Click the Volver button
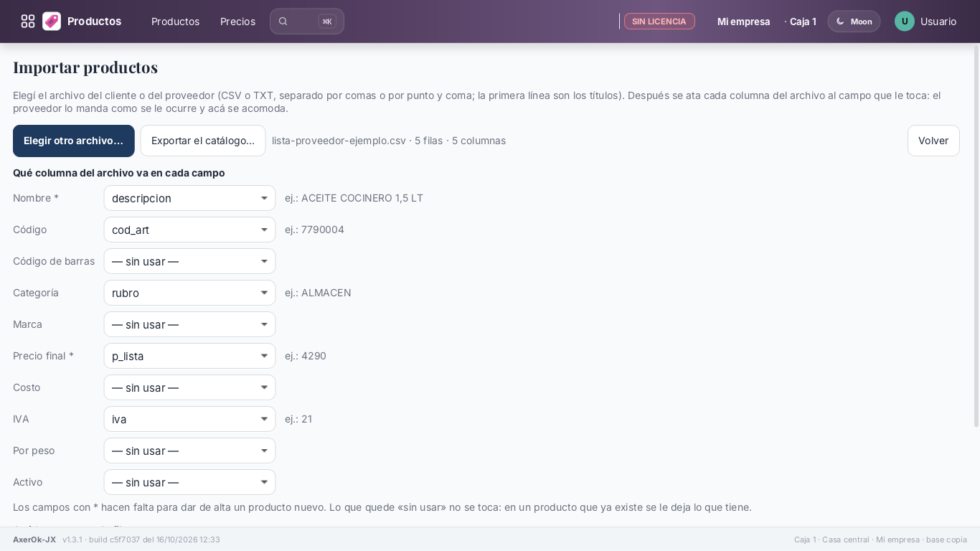The width and height of the screenshot is (980, 551). (933, 141)
